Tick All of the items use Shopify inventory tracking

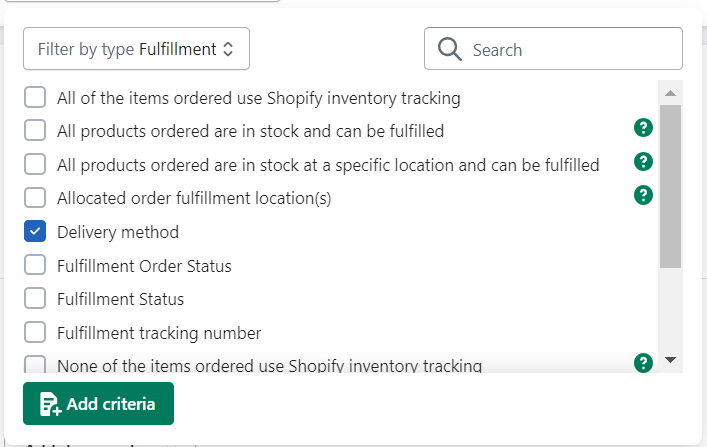coord(35,97)
